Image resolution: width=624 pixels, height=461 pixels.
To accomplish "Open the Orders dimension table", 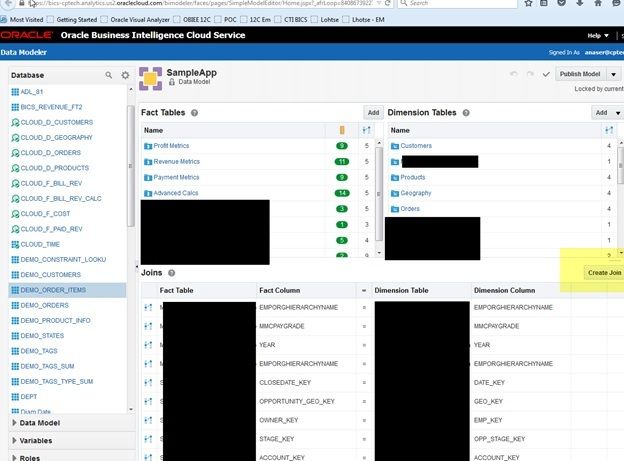I will tap(410, 209).
